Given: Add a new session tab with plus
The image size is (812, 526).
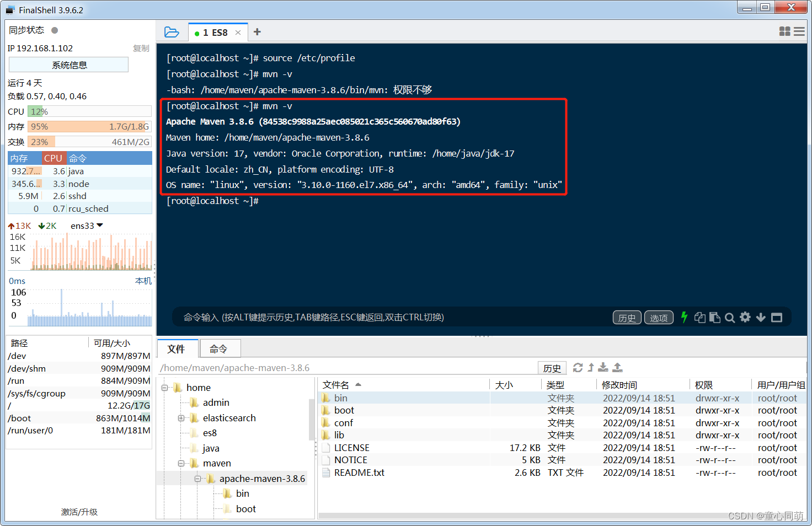Looking at the screenshot, I should (257, 32).
